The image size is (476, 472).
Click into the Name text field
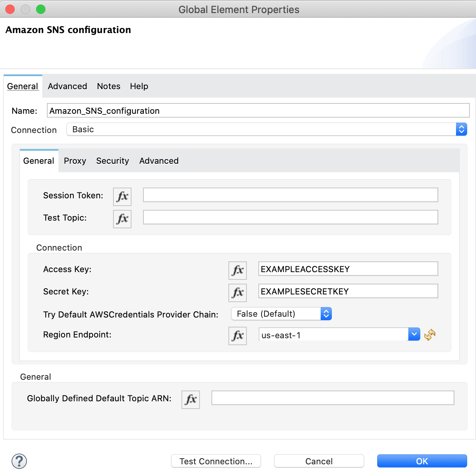tap(258, 111)
